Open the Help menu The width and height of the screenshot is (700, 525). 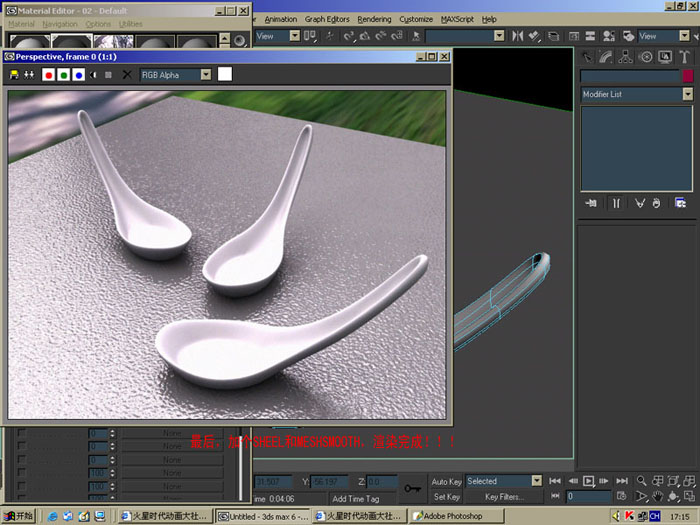point(489,19)
